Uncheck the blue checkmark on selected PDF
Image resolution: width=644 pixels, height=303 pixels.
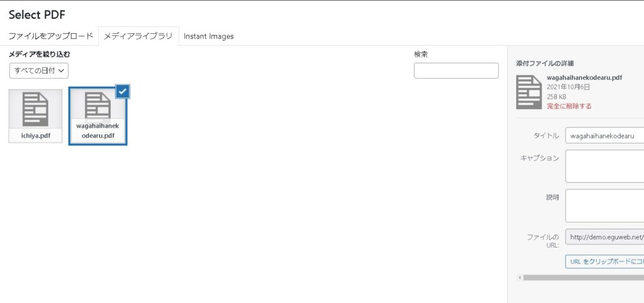[x=123, y=91]
